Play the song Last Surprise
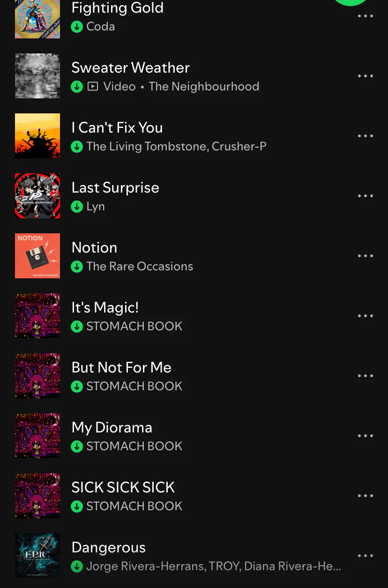 coord(194,196)
